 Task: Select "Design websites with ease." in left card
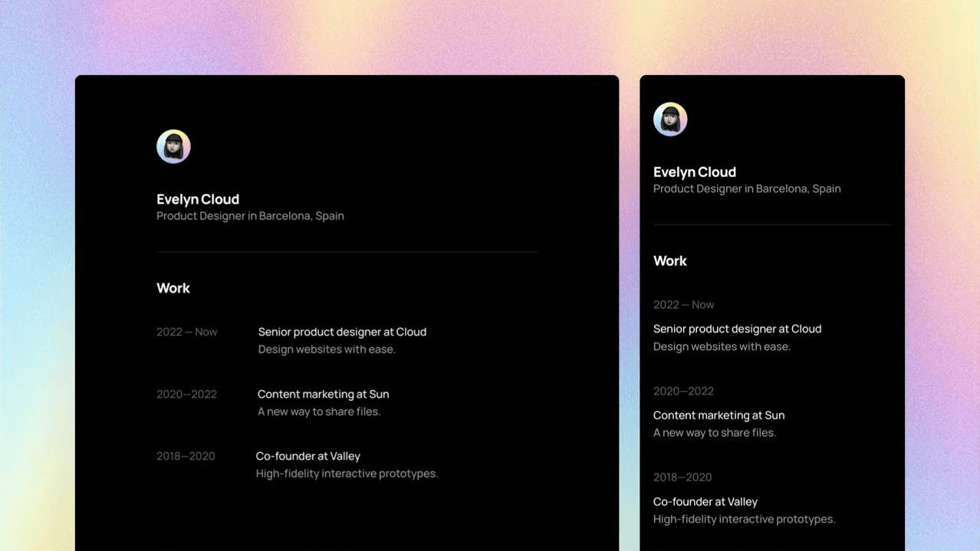[327, 349]
